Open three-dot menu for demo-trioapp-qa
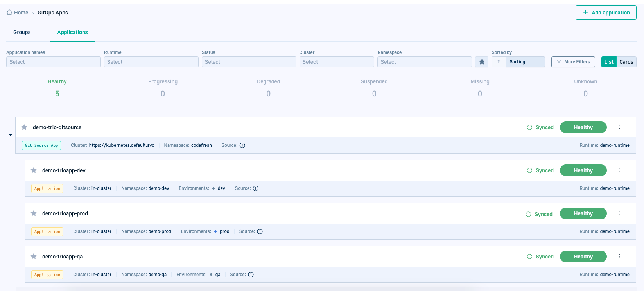Viewport: 644px width, 291px height. coord(620,257)
